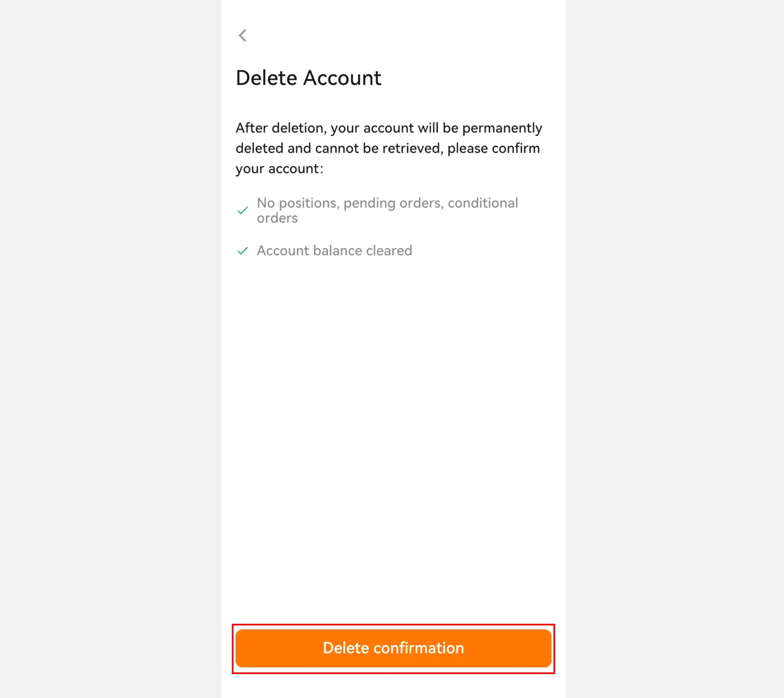Click the words 'conditional' in the first condition
Image resolution: width=784 pixels, height=698 pixels.
click(x=483, y=203)
